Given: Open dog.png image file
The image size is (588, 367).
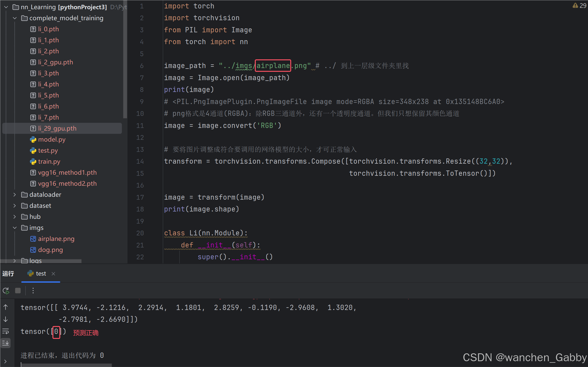Looking at the screenshot, I should (50, 250).
